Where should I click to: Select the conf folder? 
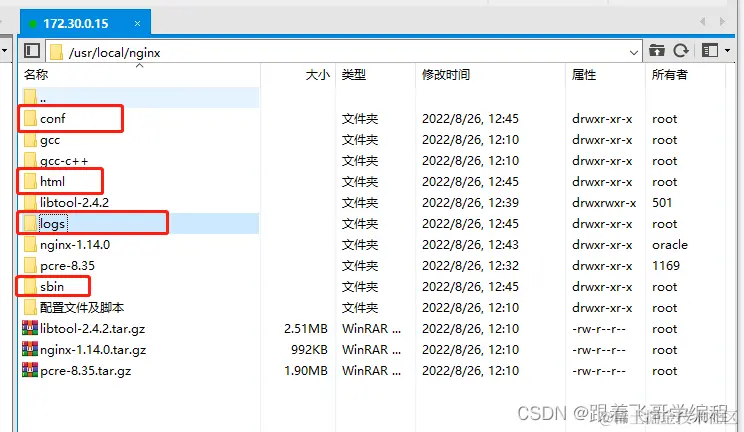coord(53,119)
